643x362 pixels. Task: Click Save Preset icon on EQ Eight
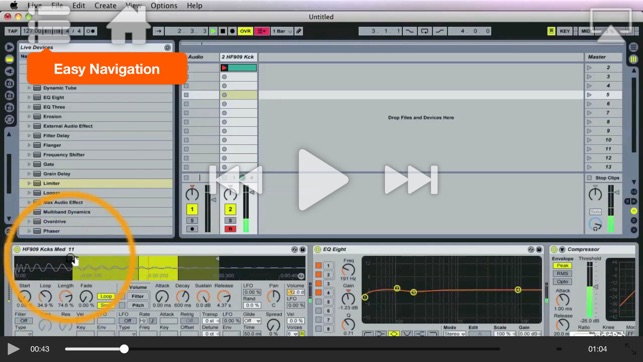coord(539,249)
